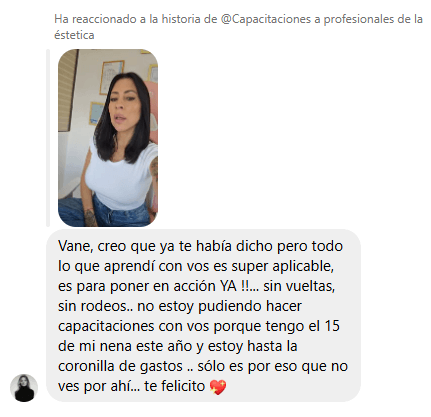Image resolution: width=431 pixels, height=417 pixels.
Task: Click the number "15" in the message
Action: tap(332, 326)
